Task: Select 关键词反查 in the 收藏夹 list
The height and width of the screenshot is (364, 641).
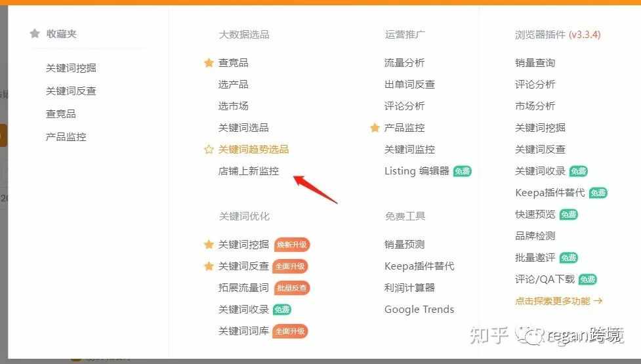Action: 71,91
